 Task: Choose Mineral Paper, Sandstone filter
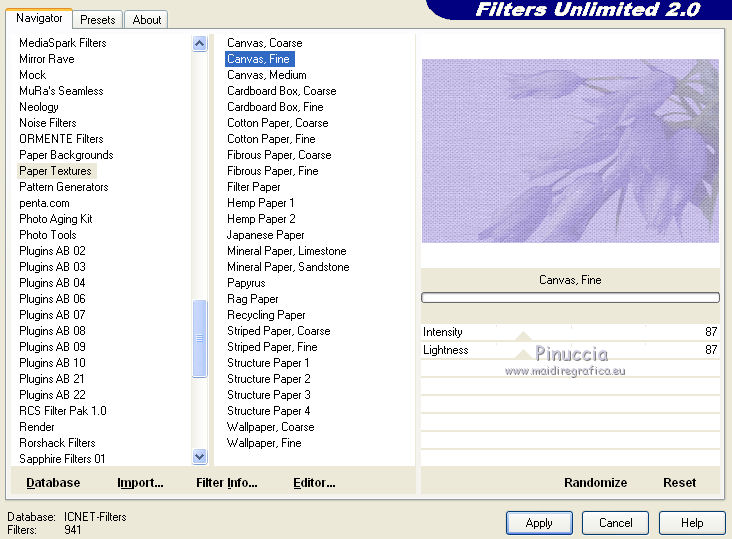tap(288, 267)
